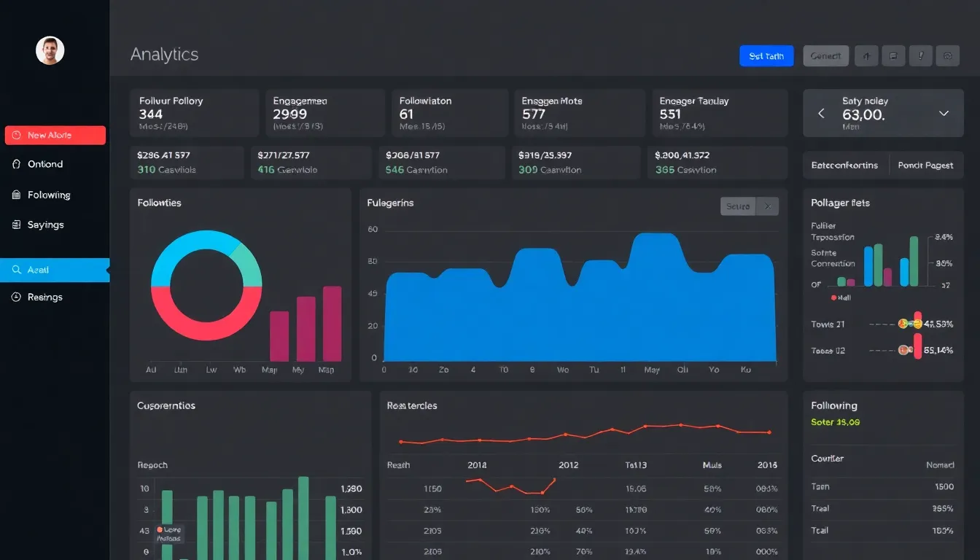Screen dimensions: 980x560
Task: Expand the Saty noley dropdown chevron
Action: pyautogui.click(x=944, y=114)
